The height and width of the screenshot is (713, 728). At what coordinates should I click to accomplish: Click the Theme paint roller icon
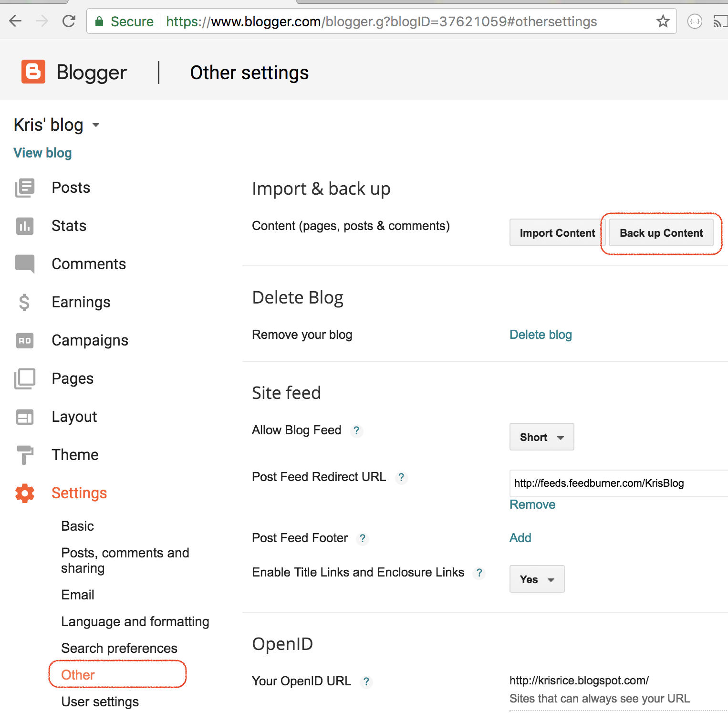[x=25, y=455]
